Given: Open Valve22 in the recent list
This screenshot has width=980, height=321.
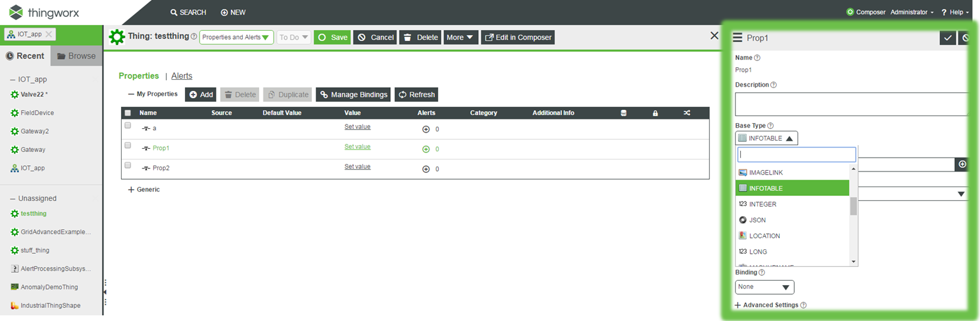Looking at the screenshot, I should tap(29, 94).
